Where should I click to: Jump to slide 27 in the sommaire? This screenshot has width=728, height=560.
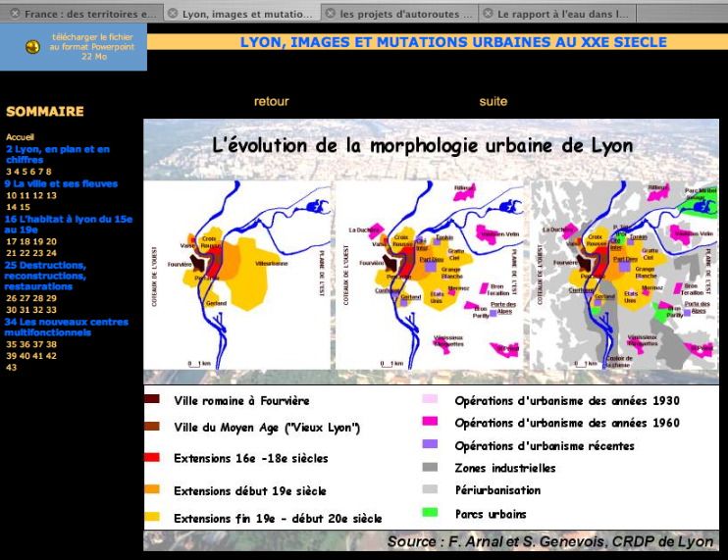point(25,298)
